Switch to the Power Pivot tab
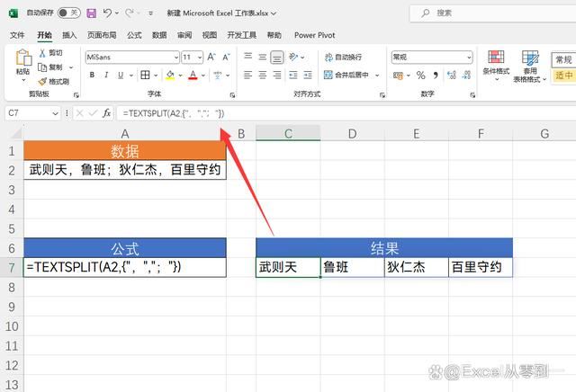The image size is (576, 392). (314, 35)
